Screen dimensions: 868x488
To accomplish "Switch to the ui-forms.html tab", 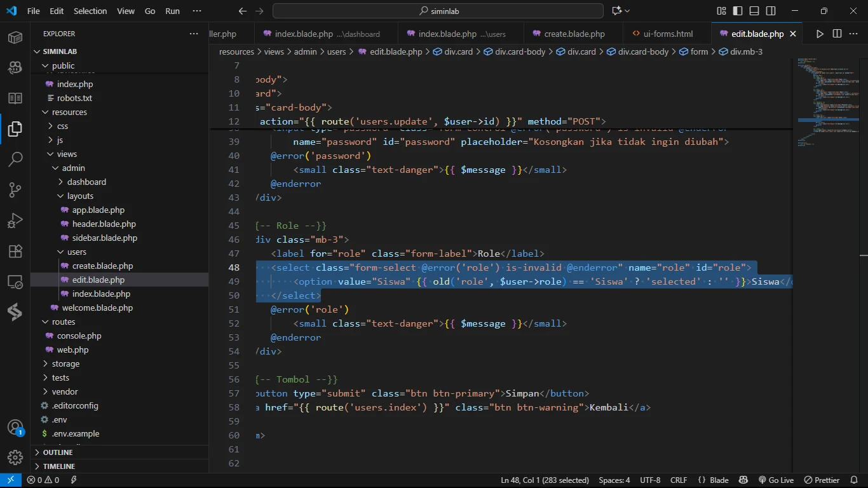I will [667, 34].
